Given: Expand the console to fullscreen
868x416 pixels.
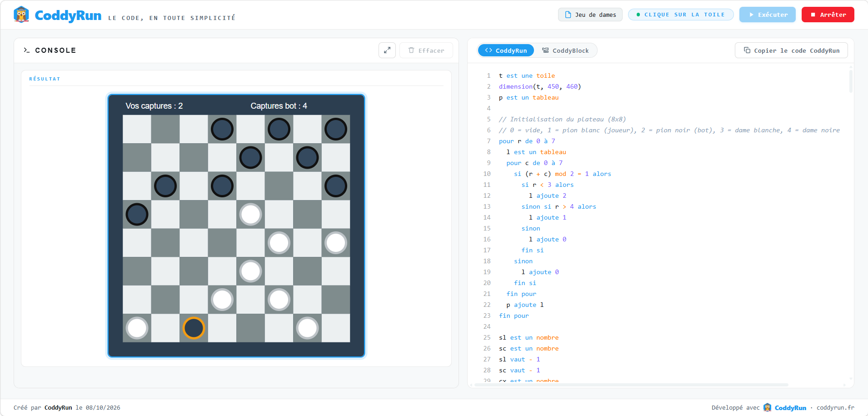Looking at the screenshot, I should (387, 50).
